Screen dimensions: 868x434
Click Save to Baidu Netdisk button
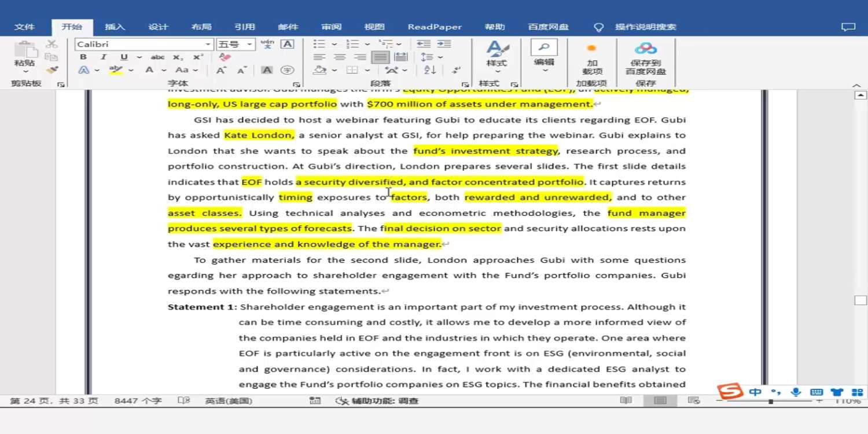646,58
